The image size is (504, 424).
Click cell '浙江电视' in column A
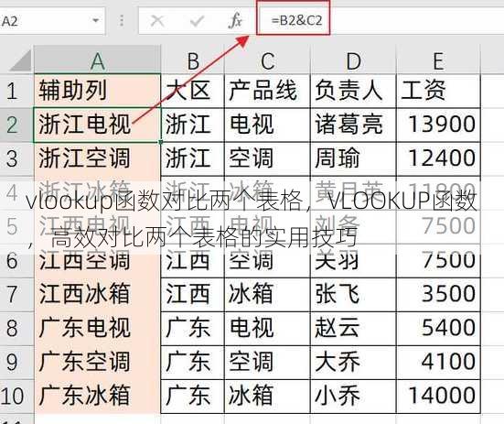pos(97,125)
